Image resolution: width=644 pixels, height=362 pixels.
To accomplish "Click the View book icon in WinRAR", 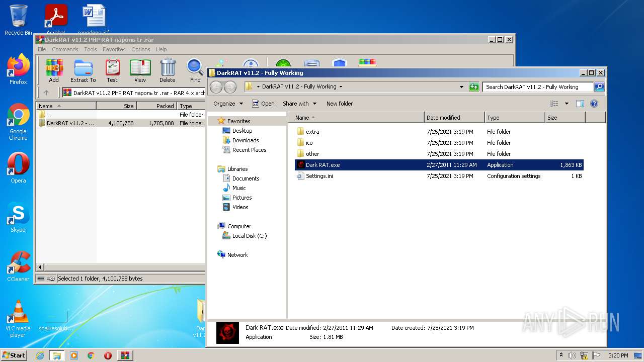I will [140, 70].
